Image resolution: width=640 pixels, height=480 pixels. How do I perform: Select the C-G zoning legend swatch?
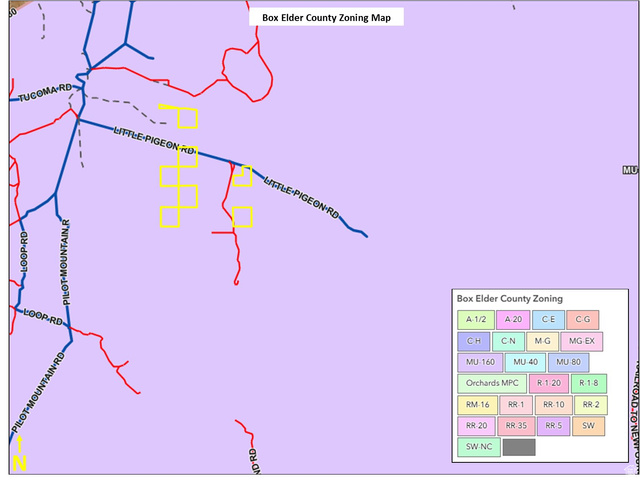[x=584, y=320]
